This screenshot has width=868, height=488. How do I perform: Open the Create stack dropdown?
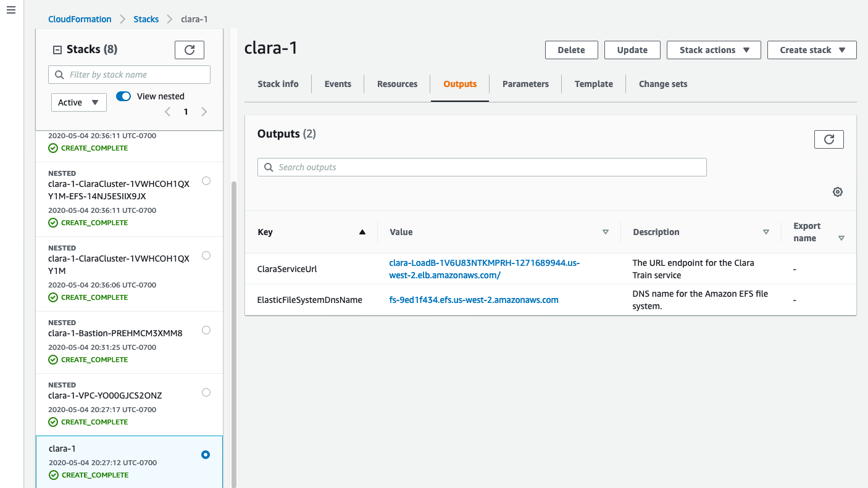[x=812, y=50]
